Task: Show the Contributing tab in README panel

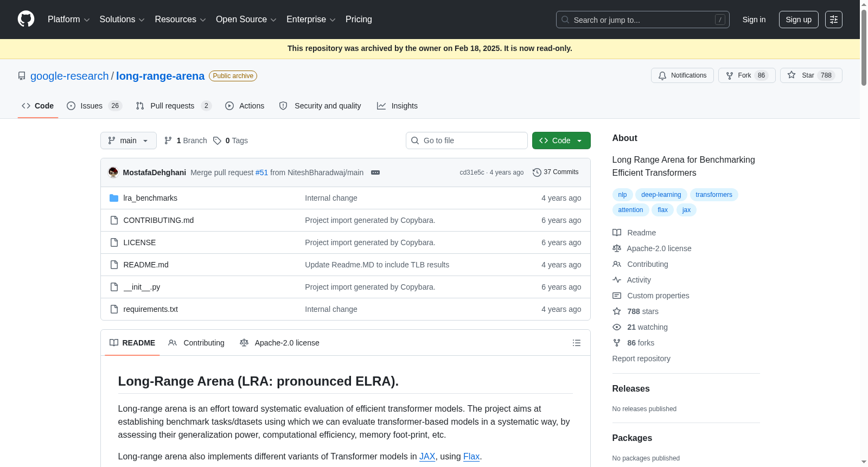Action: (196, 343)
